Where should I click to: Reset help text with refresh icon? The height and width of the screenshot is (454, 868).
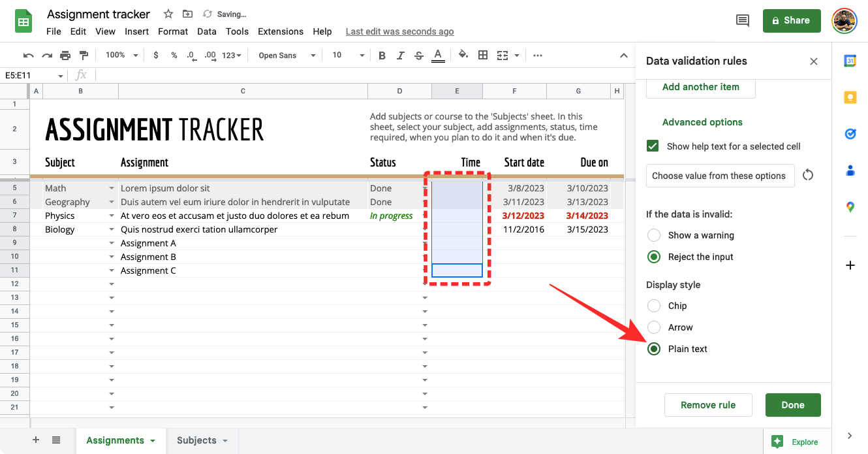[x=808, y=175]
